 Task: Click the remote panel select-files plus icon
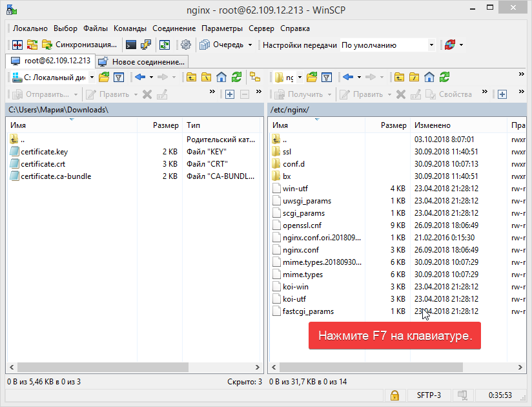click(502, 94)
